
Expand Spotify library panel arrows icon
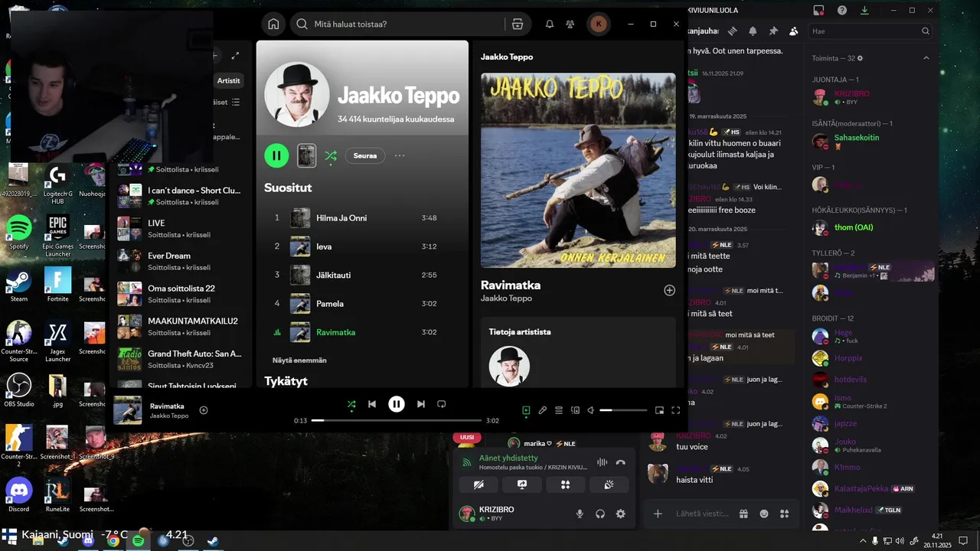(235, 56)
